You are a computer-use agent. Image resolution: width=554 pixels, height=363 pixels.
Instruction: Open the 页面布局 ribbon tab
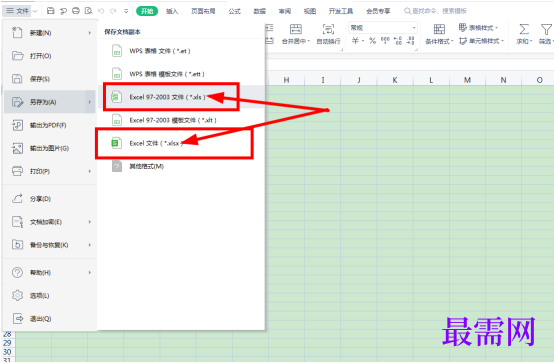[203, 11]
